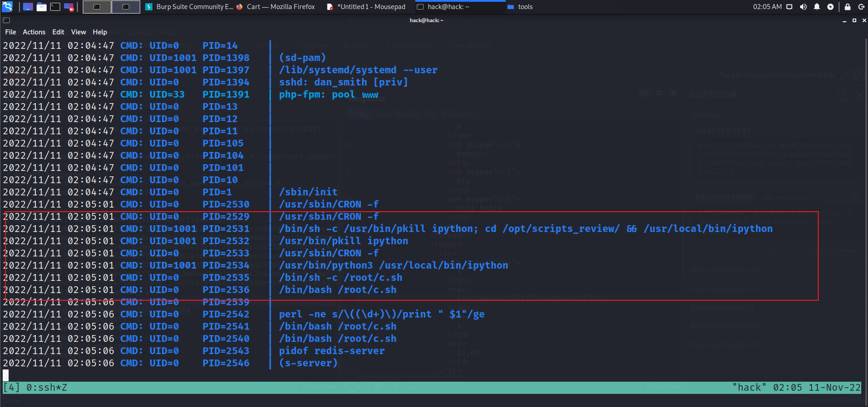Minimize the terminal window
The image size is (868, 407).
tap(844, 21)
